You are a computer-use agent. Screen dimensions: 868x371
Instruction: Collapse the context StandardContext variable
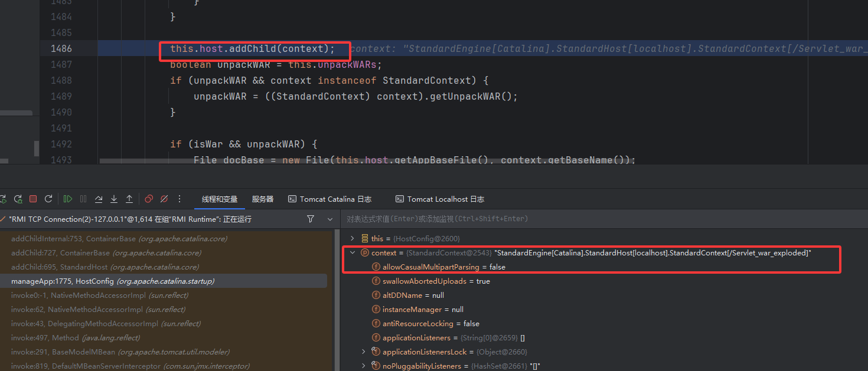(353, 252)
